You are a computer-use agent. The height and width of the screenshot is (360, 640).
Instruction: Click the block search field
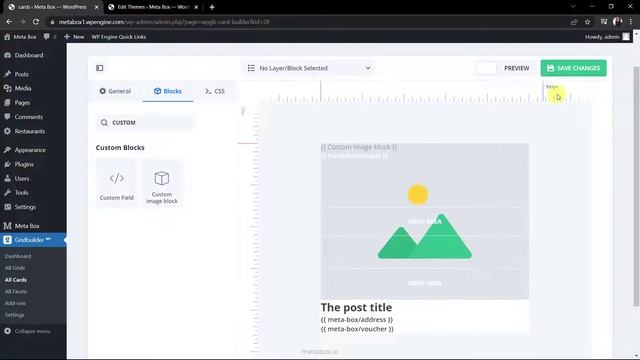point(145,122)
